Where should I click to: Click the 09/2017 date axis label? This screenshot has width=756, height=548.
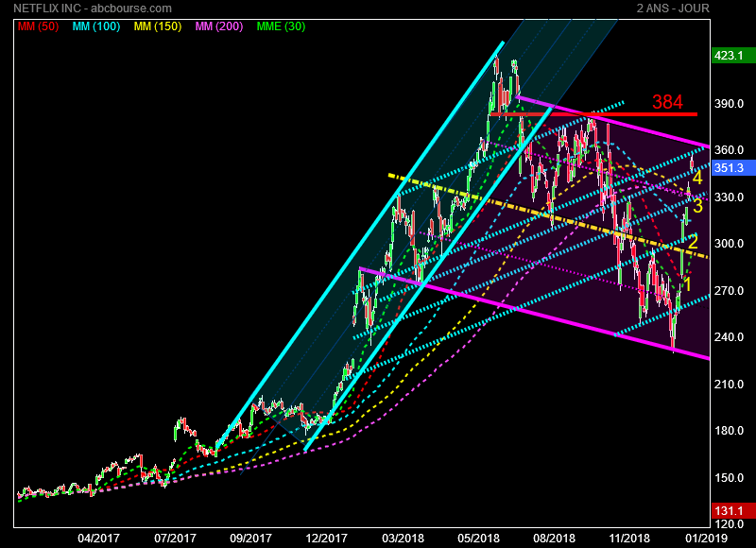(x=250, y=538)
